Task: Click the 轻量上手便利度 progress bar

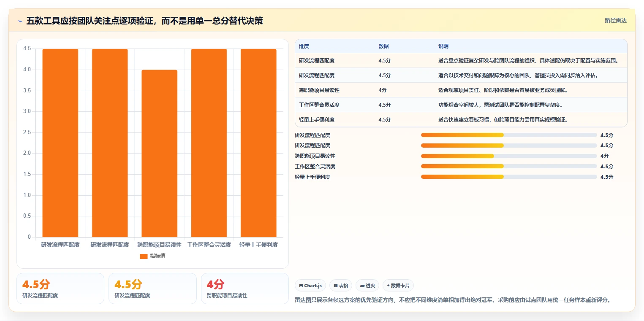Action: pos(509,177)
